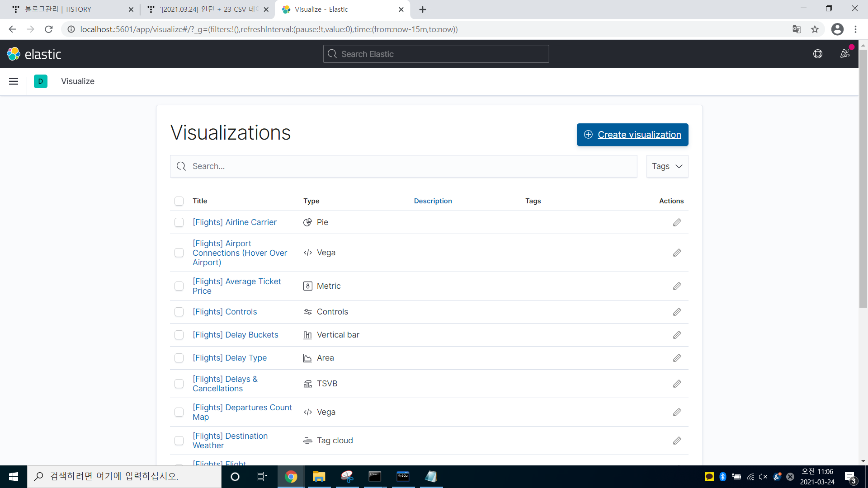Switch to the 2021.03.24 intern CSV tab

[x=208, y=9]
